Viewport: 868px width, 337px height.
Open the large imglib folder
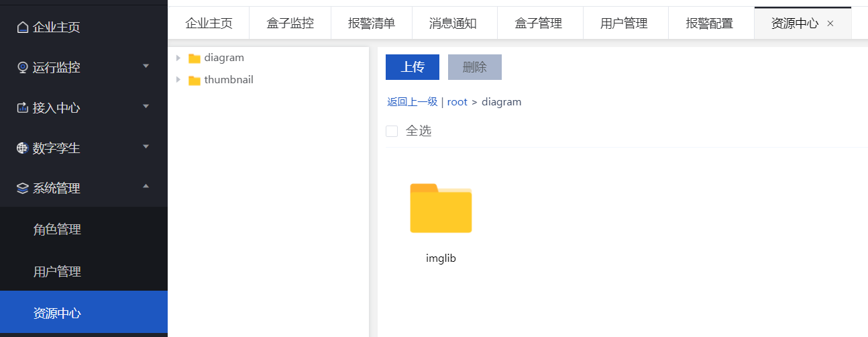(441, 208)
